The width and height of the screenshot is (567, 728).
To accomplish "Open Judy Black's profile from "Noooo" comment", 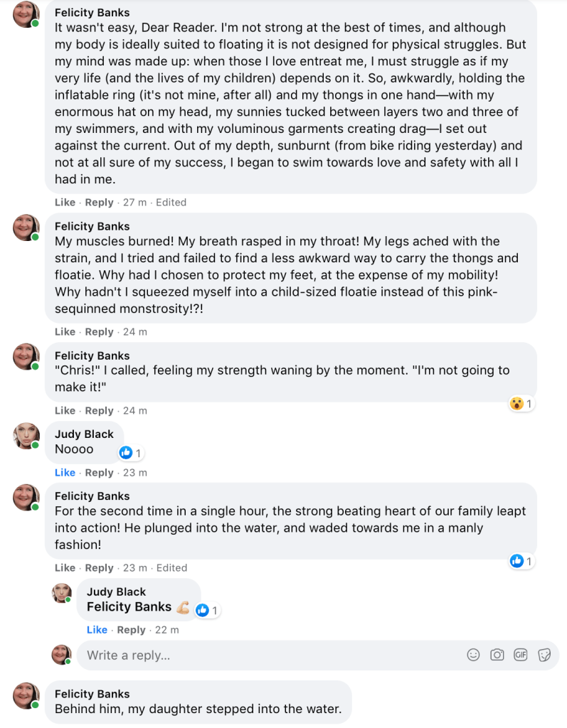I will [84, 434].
